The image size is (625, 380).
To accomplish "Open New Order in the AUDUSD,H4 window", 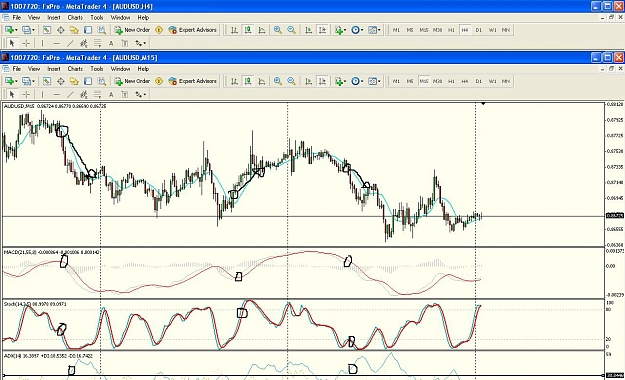I will pos(132,30).
